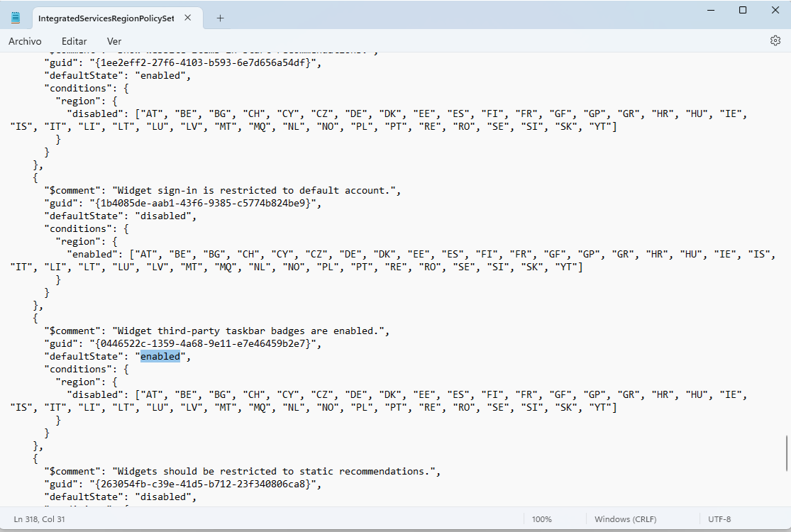
Task: Click the Ln 318, Col 31 status indicator
Action: (x=39, y=519)
